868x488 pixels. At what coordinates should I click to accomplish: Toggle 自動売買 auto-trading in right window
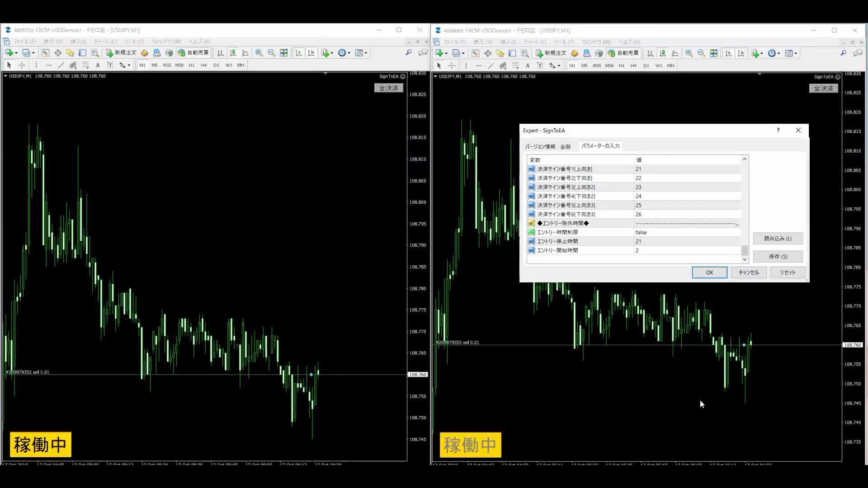click(623, 53)
